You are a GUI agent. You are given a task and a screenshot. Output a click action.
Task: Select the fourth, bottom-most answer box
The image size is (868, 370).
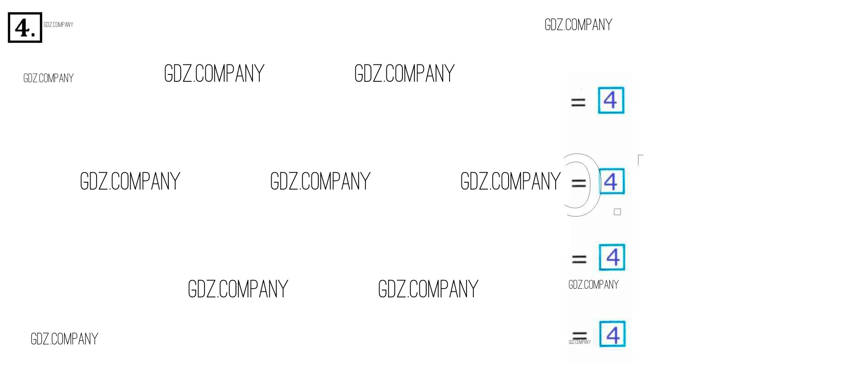tap(612, 334)
